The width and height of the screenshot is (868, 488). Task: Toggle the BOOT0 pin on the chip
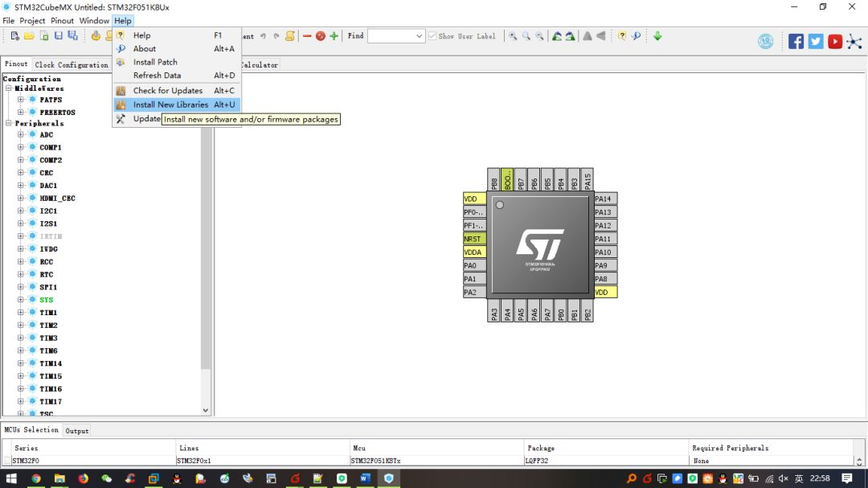pos(507,180)
